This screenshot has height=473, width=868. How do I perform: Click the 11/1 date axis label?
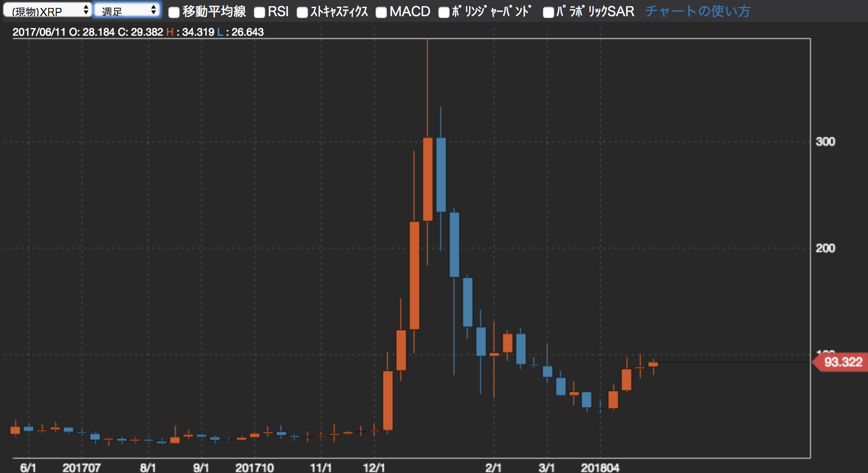(321, 468)
